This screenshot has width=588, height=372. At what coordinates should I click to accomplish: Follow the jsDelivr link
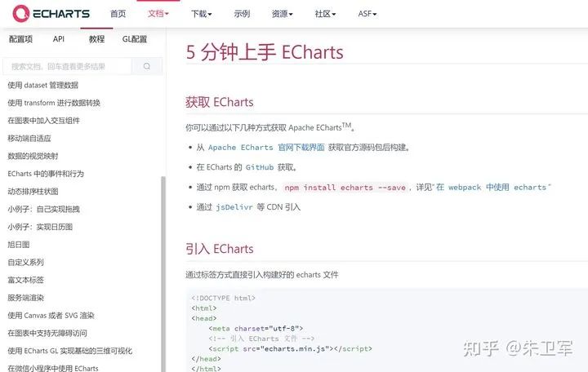[234, 207]
